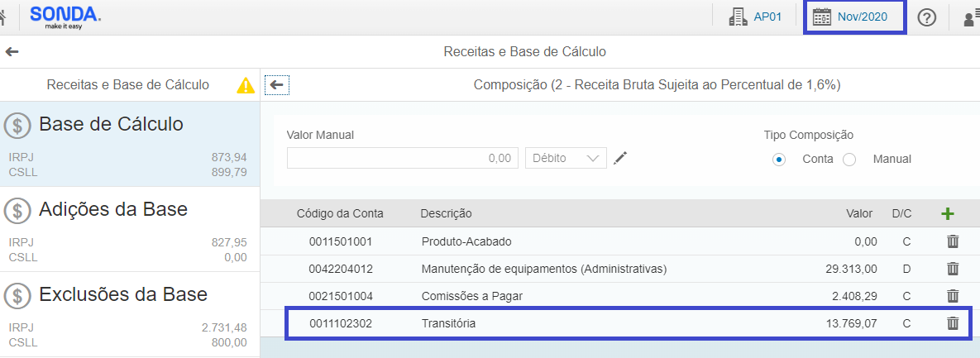The width and height of the screenshot is (980, 358).
Task: Delete the Produto-Acabado row
Action: (x=953, y=241)
